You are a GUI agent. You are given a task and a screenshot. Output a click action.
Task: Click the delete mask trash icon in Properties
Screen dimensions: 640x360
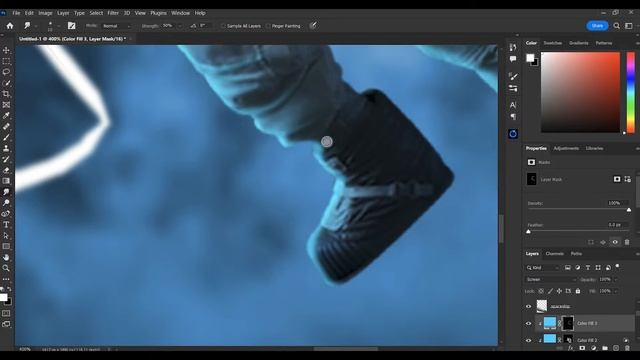[x=627, y=242]
